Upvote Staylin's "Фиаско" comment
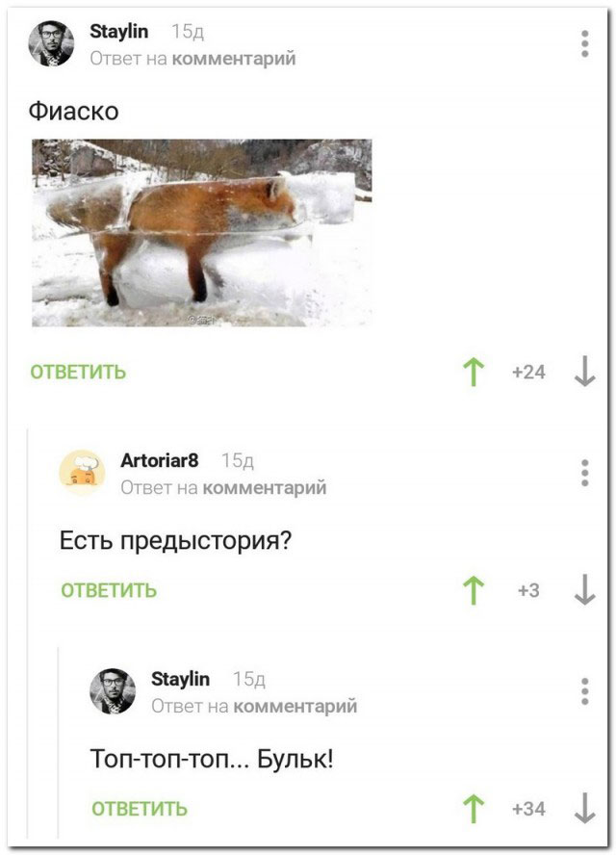The image size is (616, 855). [474, 373]
